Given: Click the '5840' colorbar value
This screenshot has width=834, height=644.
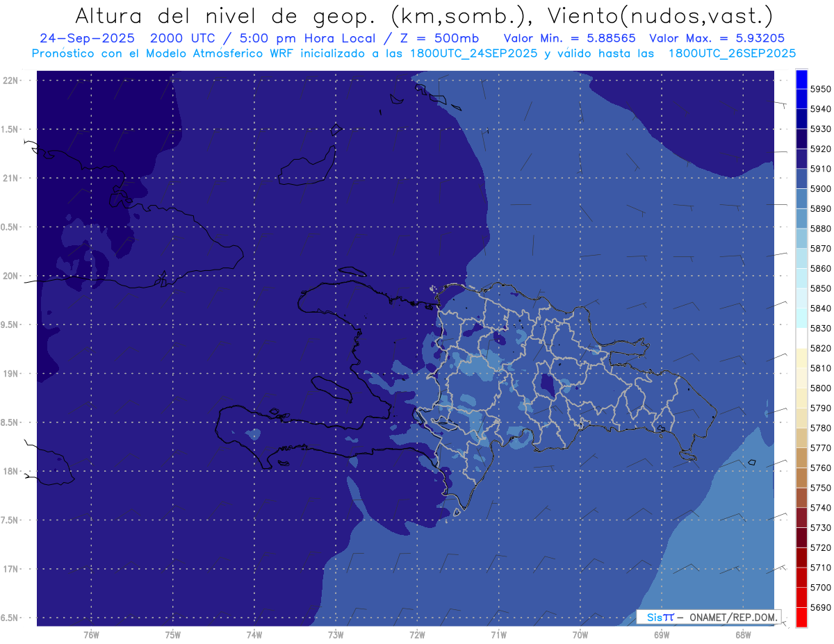Looking at the screenshot, I should click(820, 308).
